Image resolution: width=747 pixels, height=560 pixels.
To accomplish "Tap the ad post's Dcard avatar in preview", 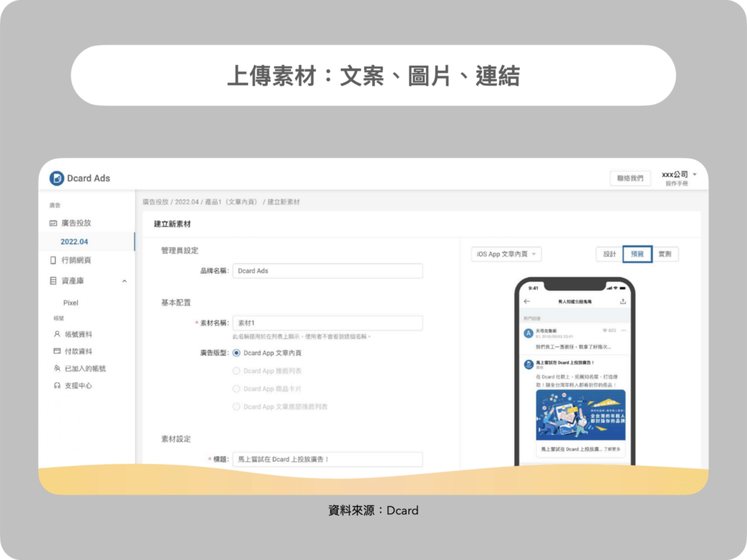I will (x=528, y=365).
